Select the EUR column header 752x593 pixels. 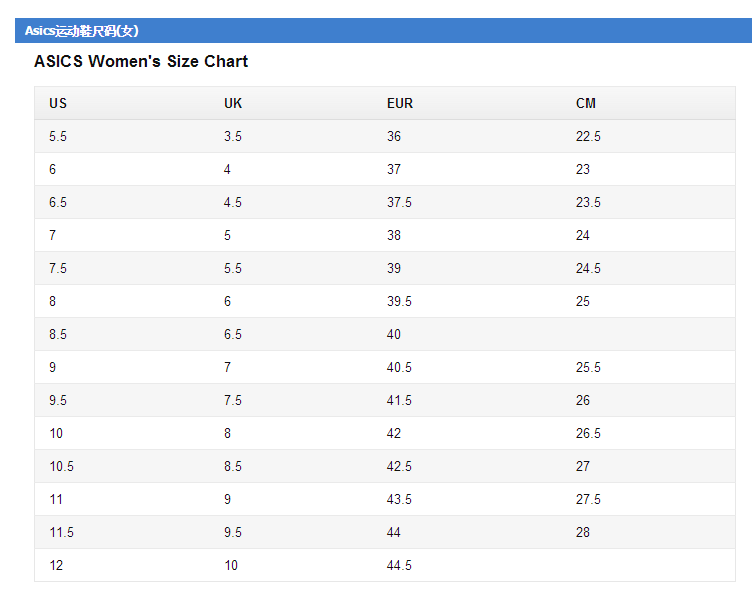tap(400, 104)
